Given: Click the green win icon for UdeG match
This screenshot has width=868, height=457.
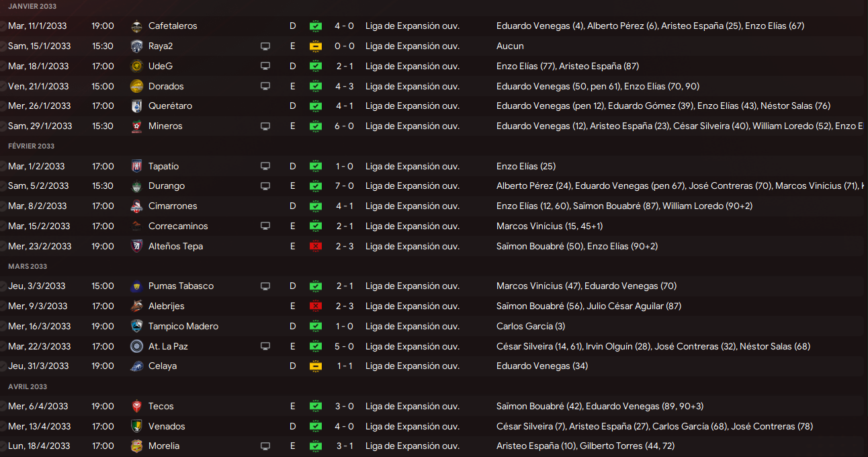Looking at the screenshot, I should pos(316,67).
